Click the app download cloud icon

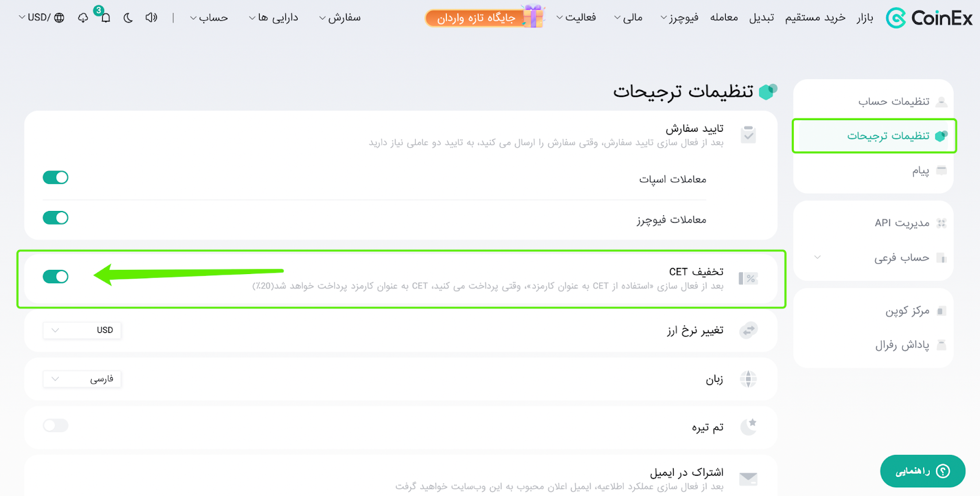pos(83,18)
